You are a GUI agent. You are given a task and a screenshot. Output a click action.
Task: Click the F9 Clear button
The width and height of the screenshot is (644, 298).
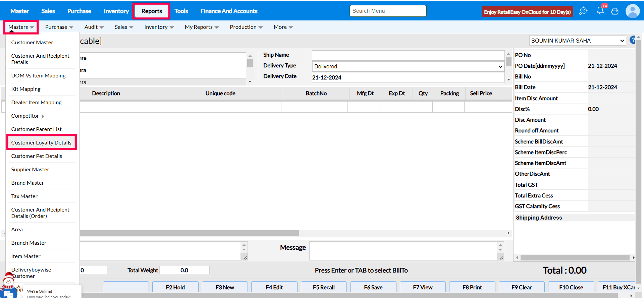tap(522, 287)
